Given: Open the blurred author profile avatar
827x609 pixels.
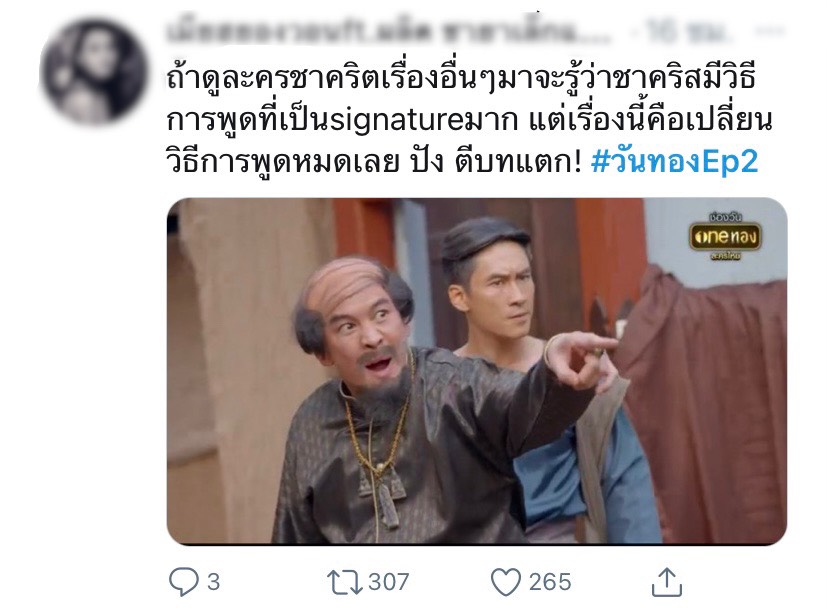Looking at the screenshot, I should pos(93,72).
